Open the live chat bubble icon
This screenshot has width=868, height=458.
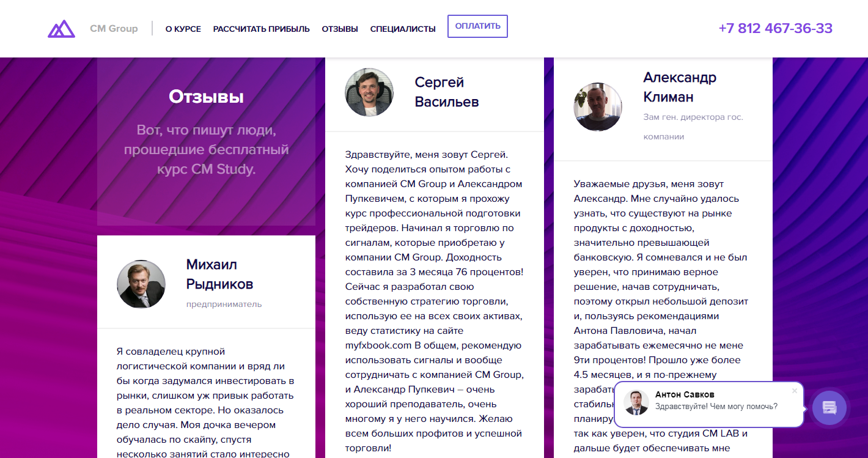pyautogui.click(x=829, y=407)
